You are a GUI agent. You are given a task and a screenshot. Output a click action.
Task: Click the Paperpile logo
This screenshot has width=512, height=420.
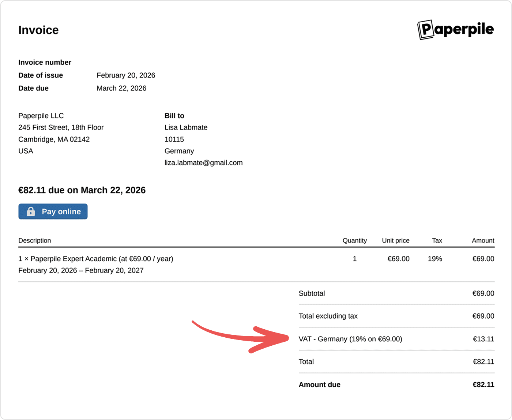pyautogui.click(x=455, y=30)
